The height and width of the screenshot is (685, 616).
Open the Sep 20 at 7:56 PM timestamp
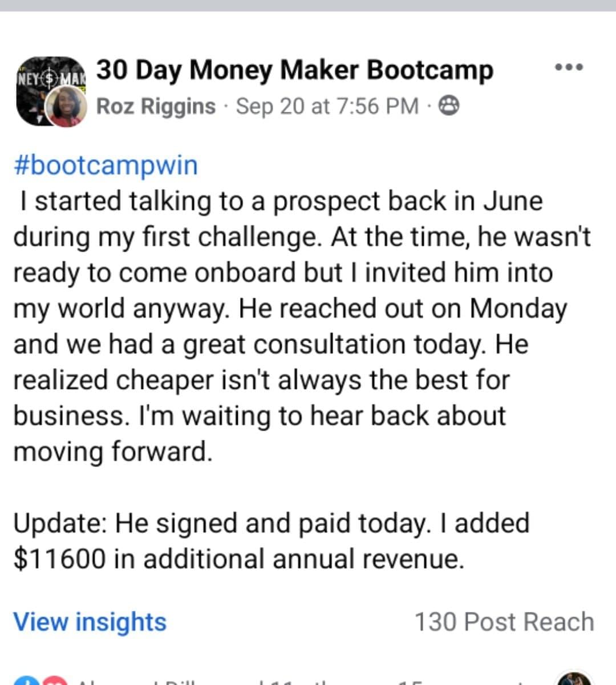327,106
